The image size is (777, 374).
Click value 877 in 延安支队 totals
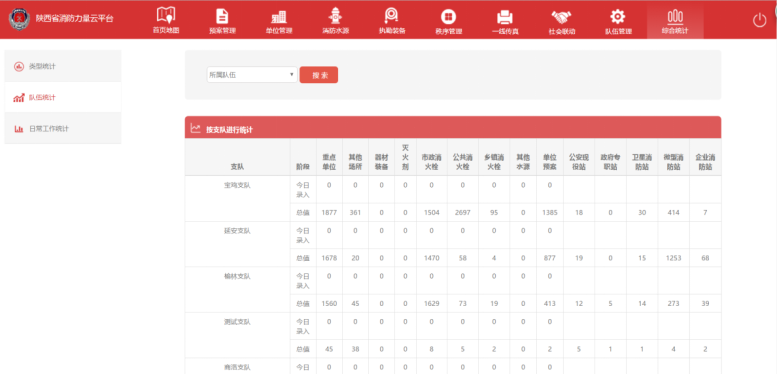[549, 258]
